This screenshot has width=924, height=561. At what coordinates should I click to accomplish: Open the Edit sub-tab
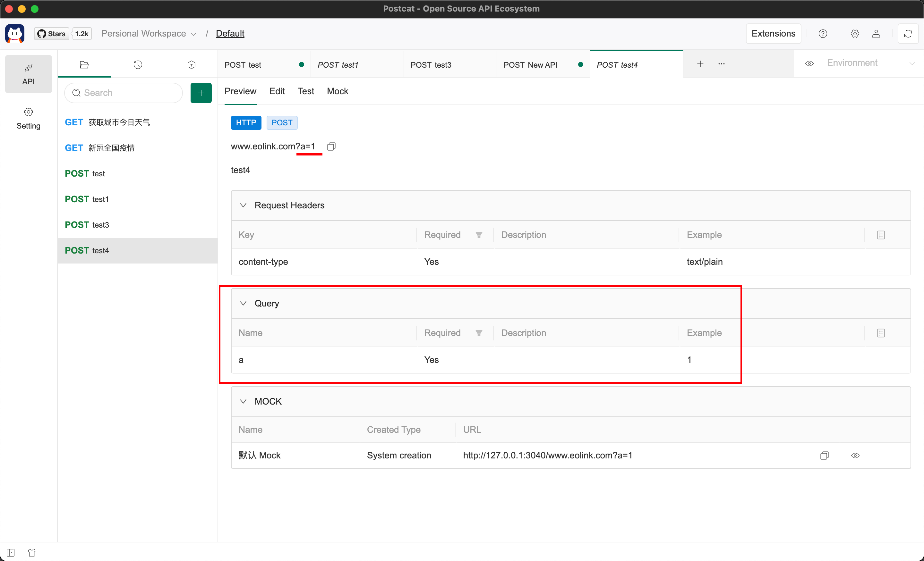click(277, 91)
